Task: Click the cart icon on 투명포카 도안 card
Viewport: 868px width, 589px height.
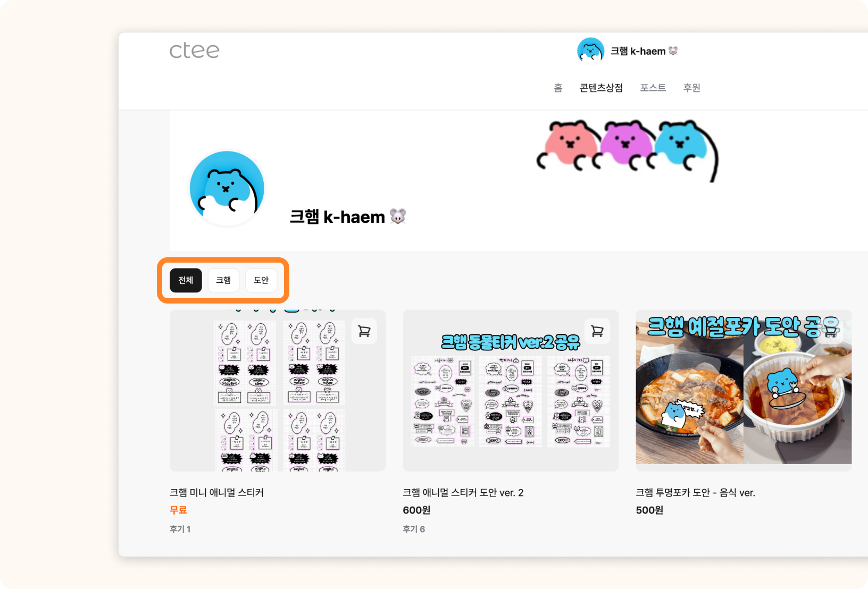Action: 830,331
